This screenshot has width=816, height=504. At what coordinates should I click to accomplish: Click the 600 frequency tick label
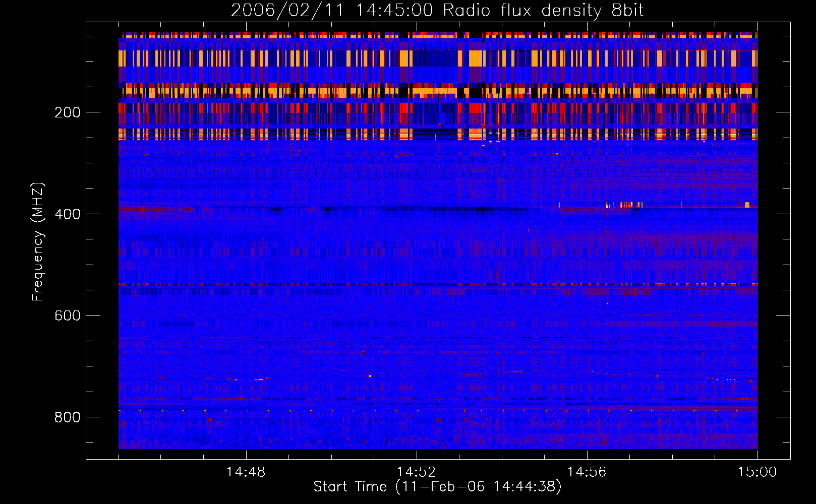coord(68,316)
